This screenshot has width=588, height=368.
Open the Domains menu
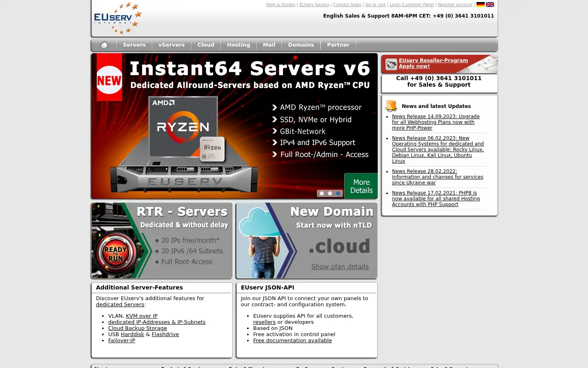[x=301, y=45]
